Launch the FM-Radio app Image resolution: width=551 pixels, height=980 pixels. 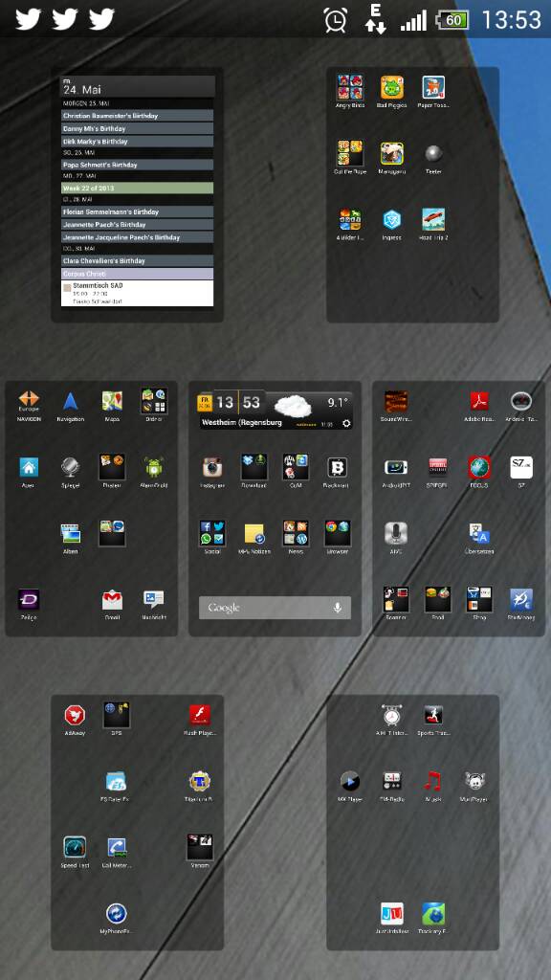[x=391, y=781]
